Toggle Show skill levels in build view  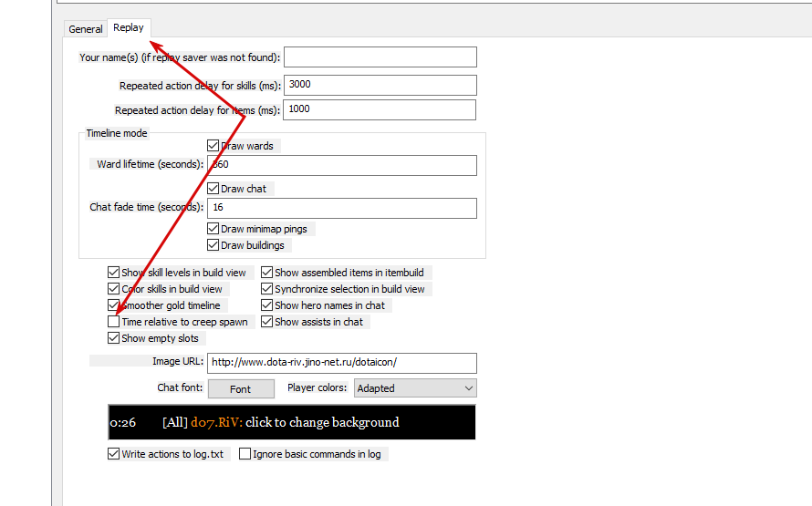(x=113, y=272)
